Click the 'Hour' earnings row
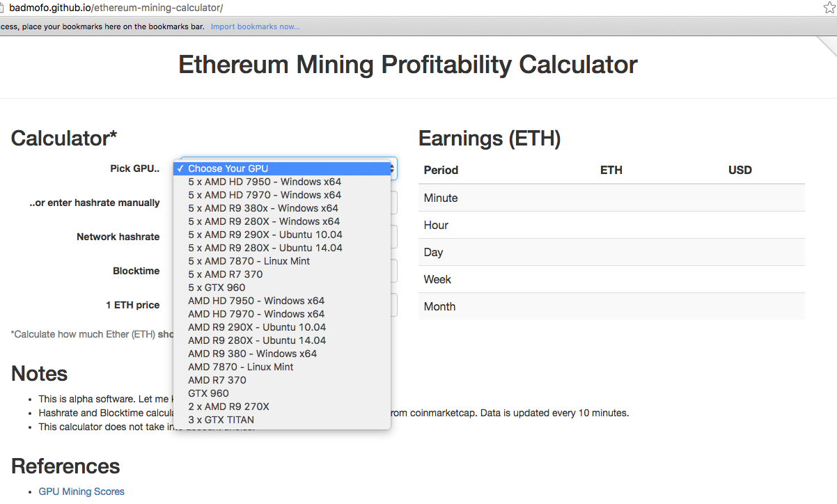 pyautogui.click(x=611, y=225)
